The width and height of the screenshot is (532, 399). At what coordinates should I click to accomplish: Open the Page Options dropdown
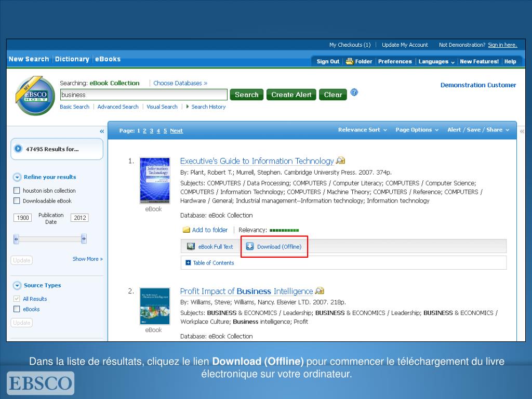pos(417,129)
